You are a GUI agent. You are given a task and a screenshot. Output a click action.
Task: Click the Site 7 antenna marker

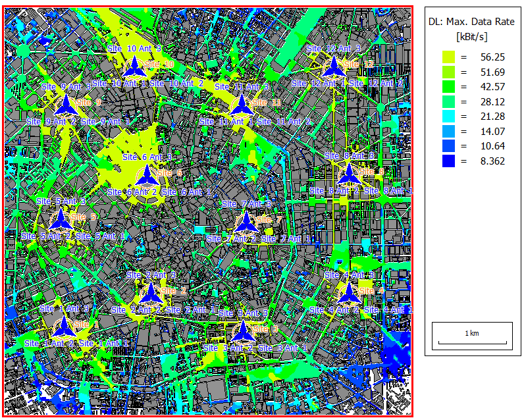click(246, 221)
